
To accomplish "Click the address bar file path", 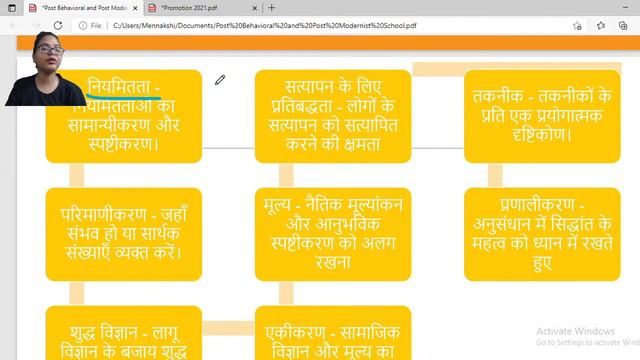I will click(264, 25).
